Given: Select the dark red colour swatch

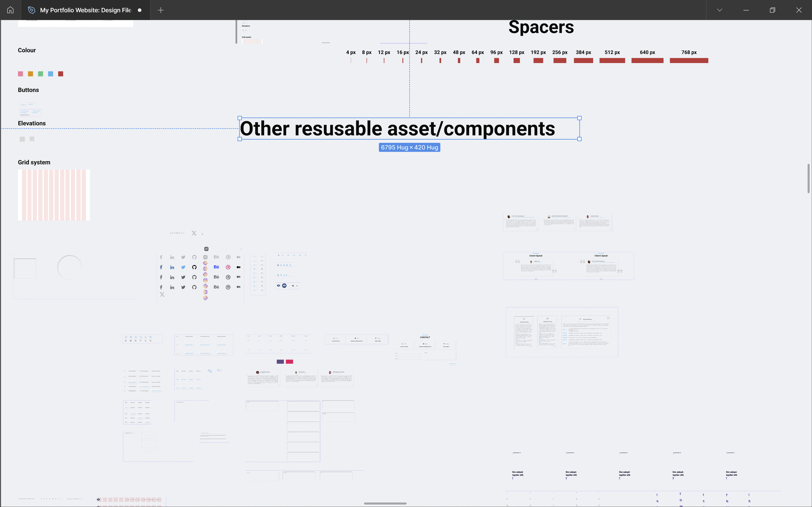Looking at the screenshot, I should point(61,74).
